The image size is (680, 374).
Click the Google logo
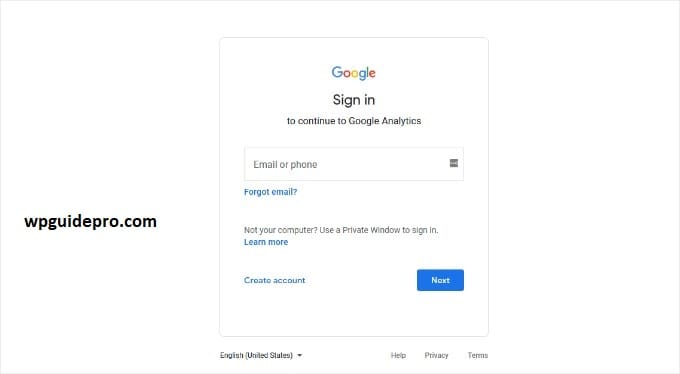353,73
